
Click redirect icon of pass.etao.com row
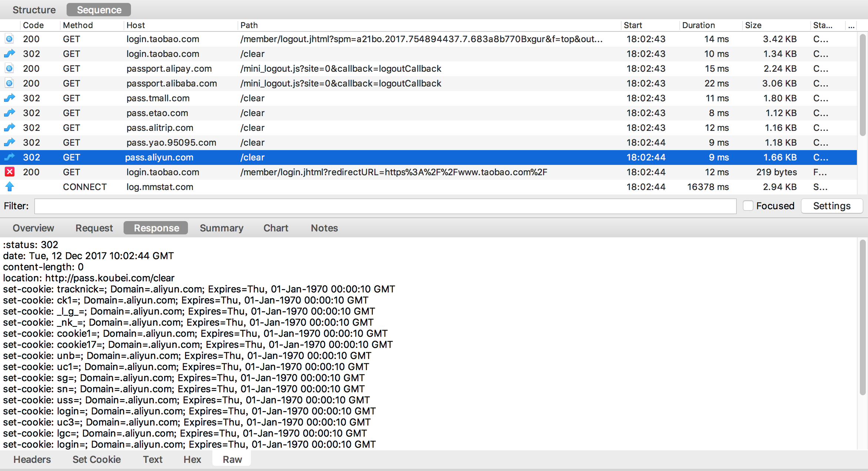tap(9, 113)
